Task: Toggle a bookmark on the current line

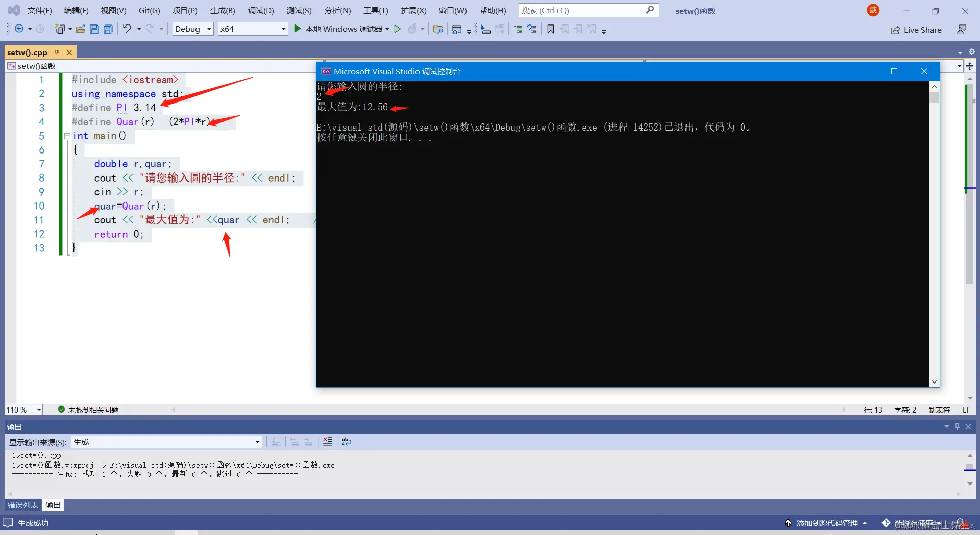Action: point(551,29)
